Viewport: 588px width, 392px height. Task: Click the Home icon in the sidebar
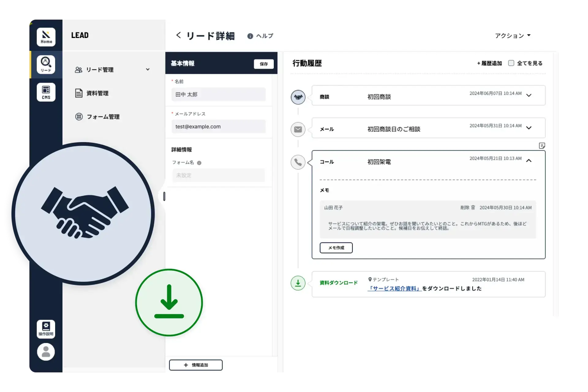(x=46, y=37)
